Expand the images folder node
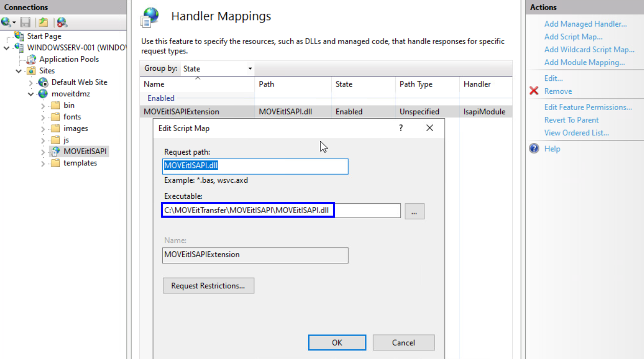Image resolution: width=644 pixels, height=359 pixels. coord(43,129)
